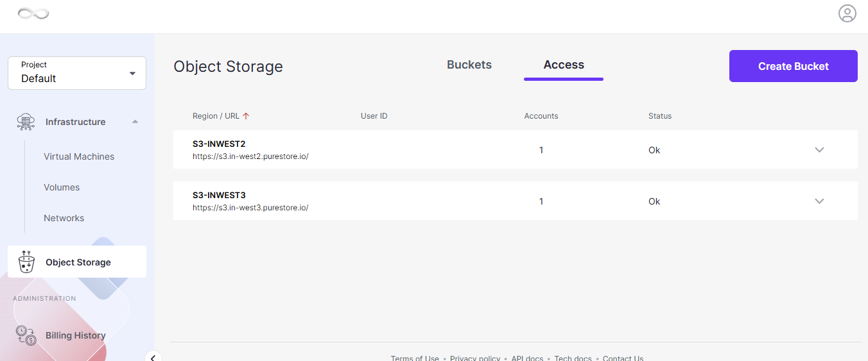Click the Ok status in S3-INWEST3 row
The width and height of the screenshot is (868, 361).
654,201
